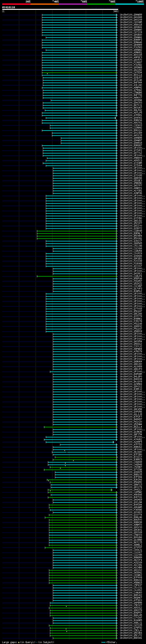Select the UniRef100_A9S012 label
The width and height of the screenshot is (146, 644).
pos(131,607)
